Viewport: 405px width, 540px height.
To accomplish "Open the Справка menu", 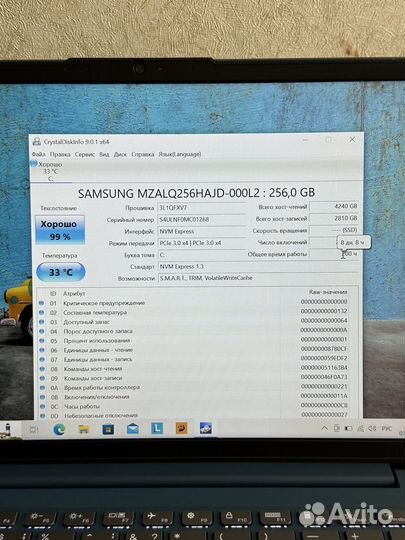I will [143, 154].
